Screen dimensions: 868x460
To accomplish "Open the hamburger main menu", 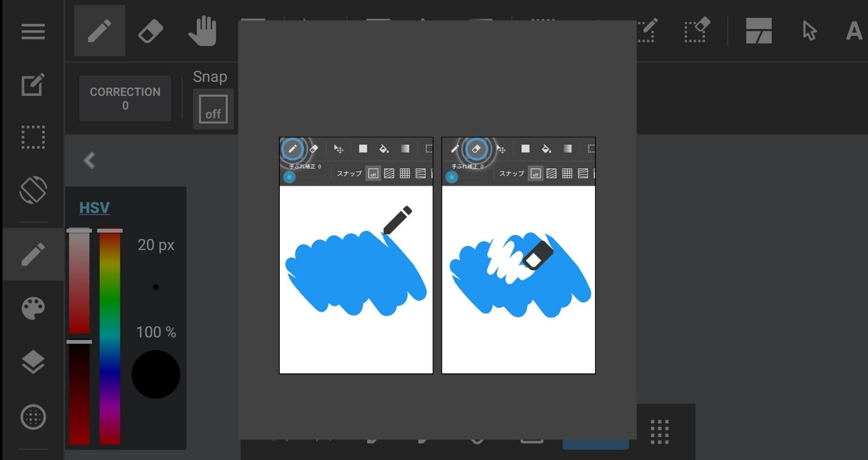I will coord(33,31).
